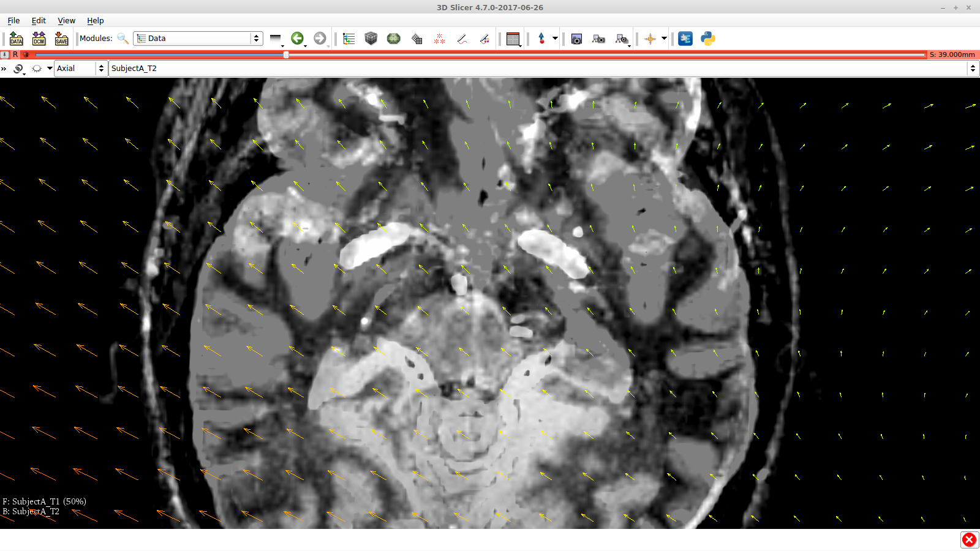
Task: Open the Models module green mesh icon
Action: [x=394, y=39]
